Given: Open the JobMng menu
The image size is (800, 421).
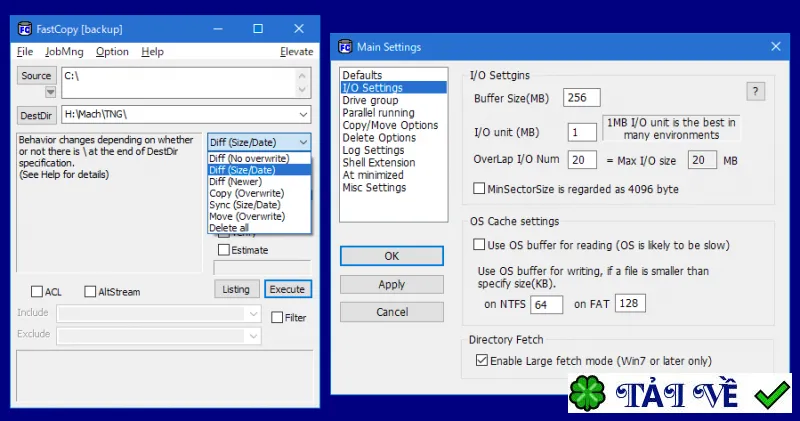Looking at the screenshot, I should pos(64,52).
